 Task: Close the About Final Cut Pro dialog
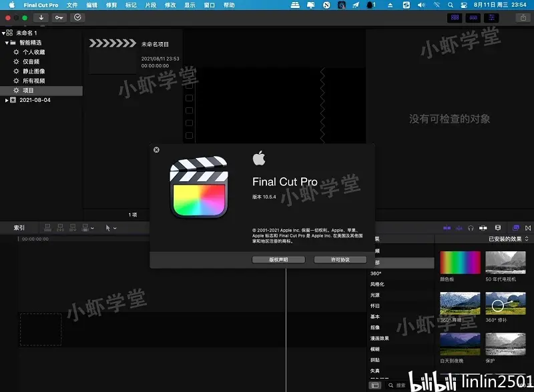(156, 150)
